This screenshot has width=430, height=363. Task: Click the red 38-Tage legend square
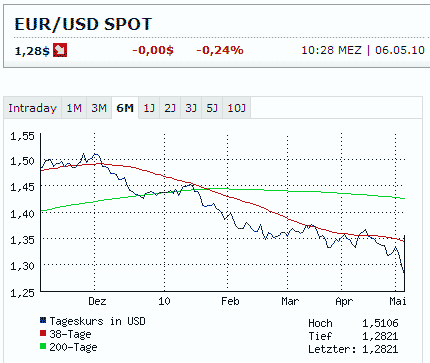tap(43, 333)
